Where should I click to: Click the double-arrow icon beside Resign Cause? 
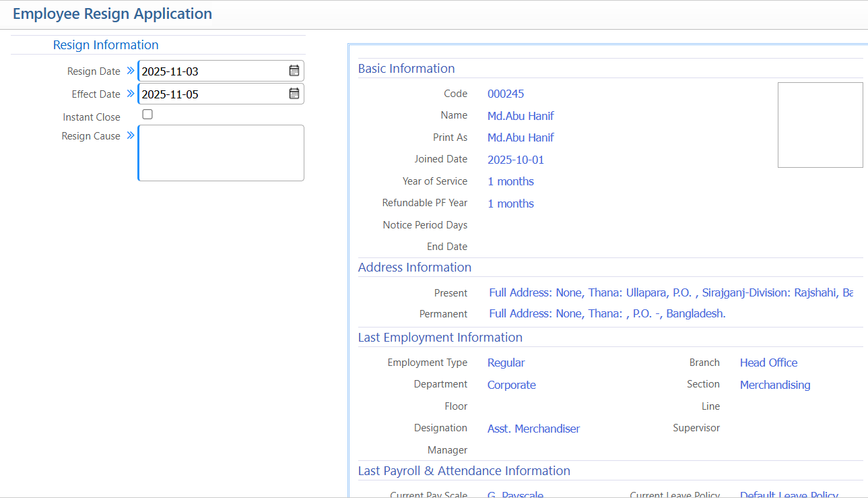[x=131, y=135]
